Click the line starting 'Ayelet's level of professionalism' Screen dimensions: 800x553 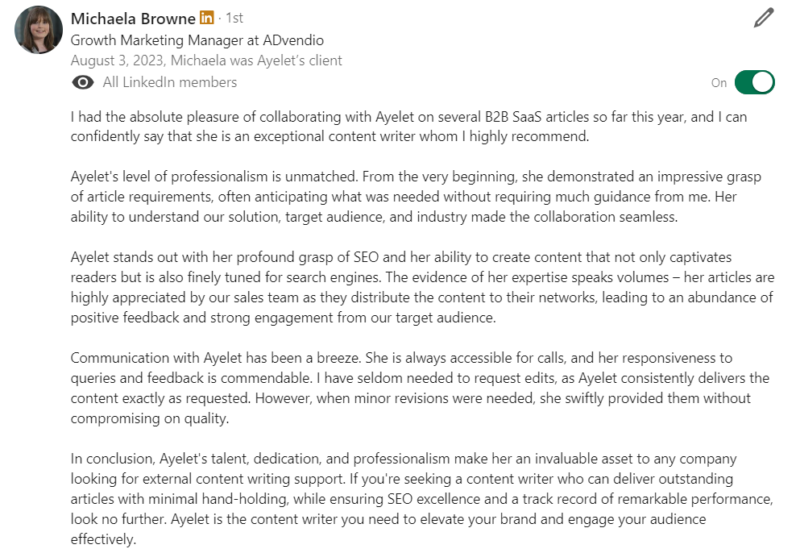[416, 177]
